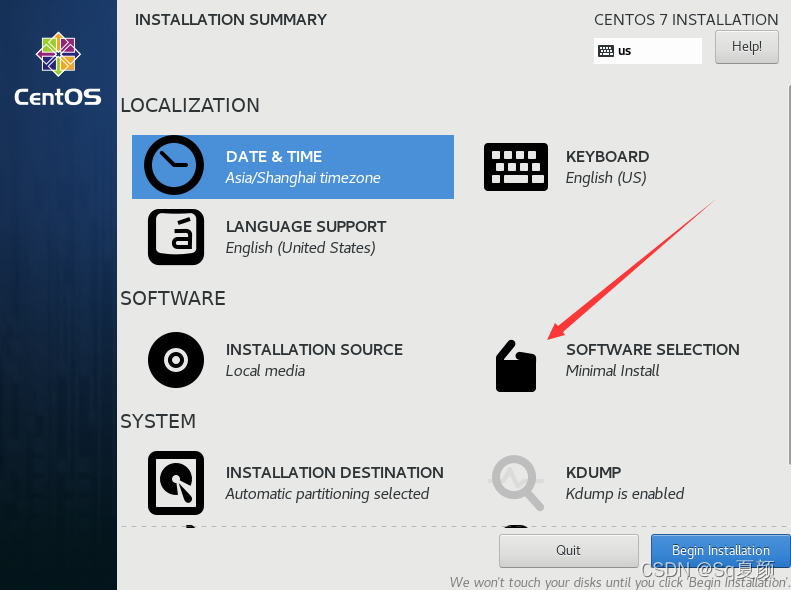Image resolution: width=791 pixels, height=590 pixels.
Task: Click the vertical scrollbar on the right
Action: (x=788, y=275)
